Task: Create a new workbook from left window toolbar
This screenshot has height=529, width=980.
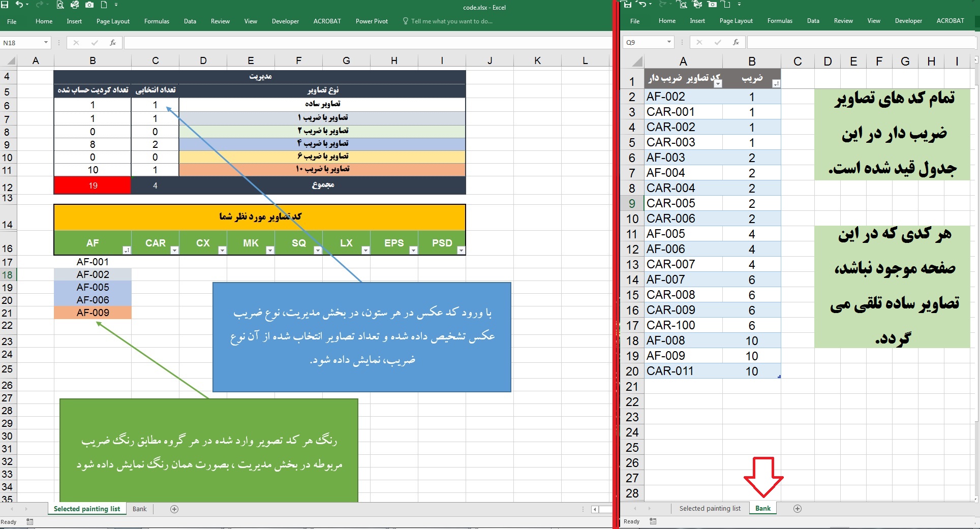Action: pos(104,5)
